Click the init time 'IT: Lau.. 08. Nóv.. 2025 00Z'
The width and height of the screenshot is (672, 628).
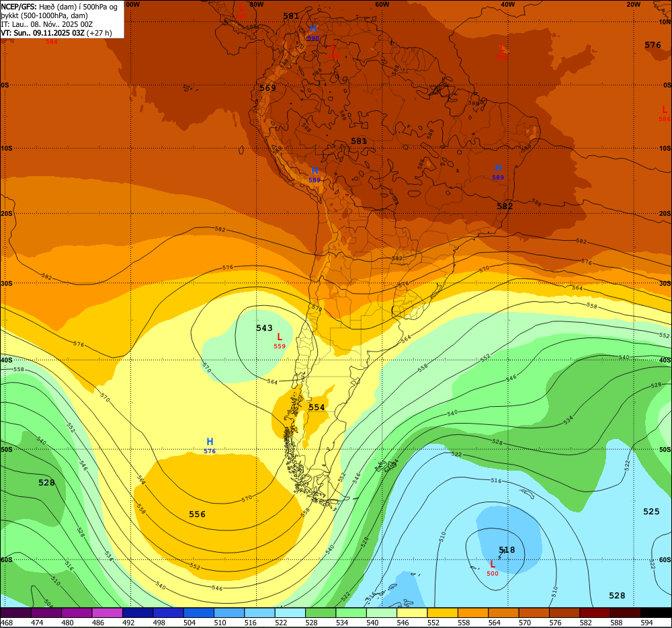coord(47,24)
